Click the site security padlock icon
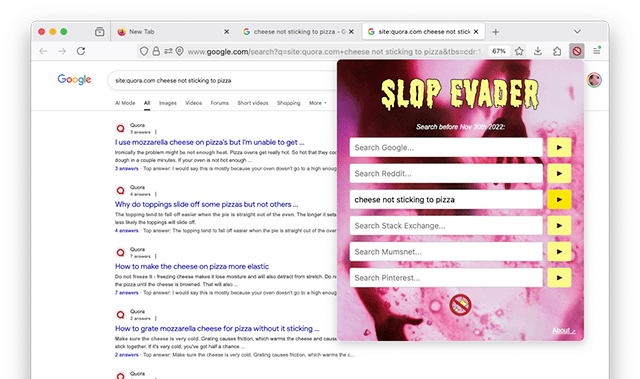This screenshot has height=379, width=640. tap(156, 51)
